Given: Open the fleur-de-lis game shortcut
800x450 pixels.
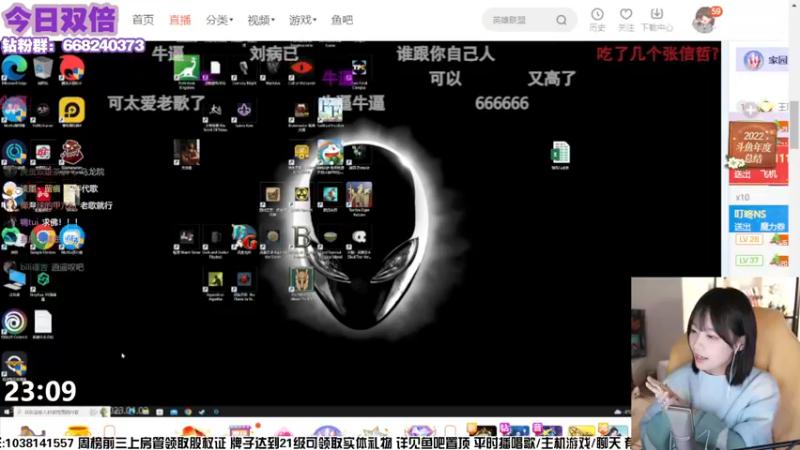Looking at the screenshot, I should point(244,111).
